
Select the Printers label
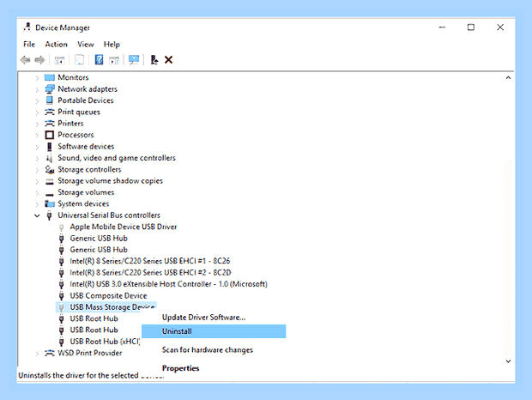pos(70,123)
